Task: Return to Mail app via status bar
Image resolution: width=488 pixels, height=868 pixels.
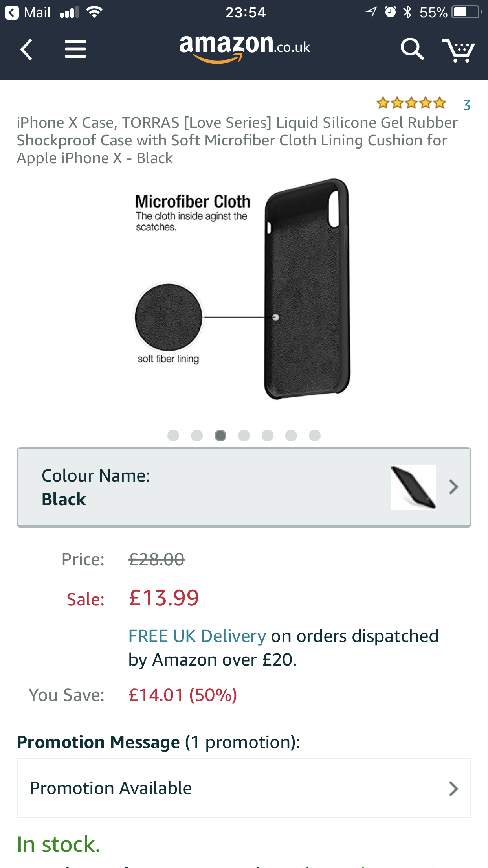Action: click(x=28, y=13)
